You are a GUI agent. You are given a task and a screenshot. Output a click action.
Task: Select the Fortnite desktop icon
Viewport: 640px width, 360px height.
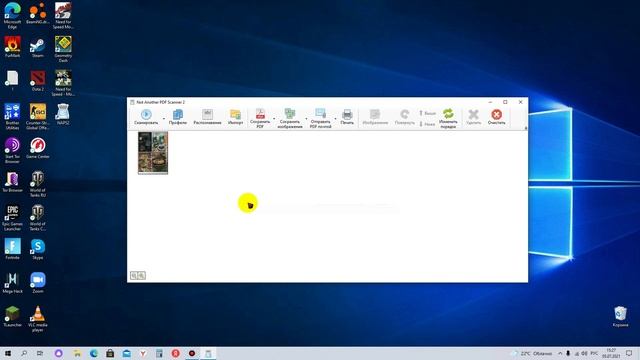tap(12, 249)
